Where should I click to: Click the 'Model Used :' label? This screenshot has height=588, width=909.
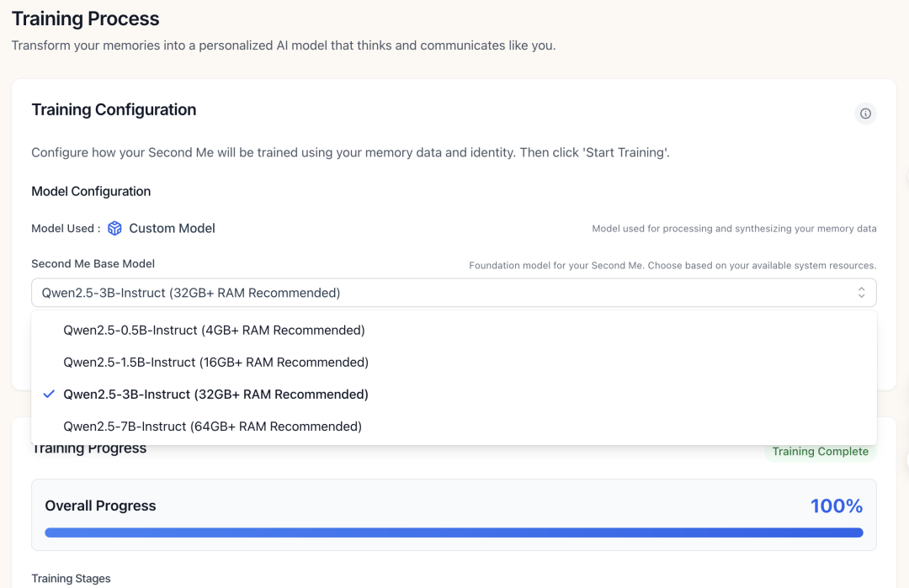coord(66,228)
